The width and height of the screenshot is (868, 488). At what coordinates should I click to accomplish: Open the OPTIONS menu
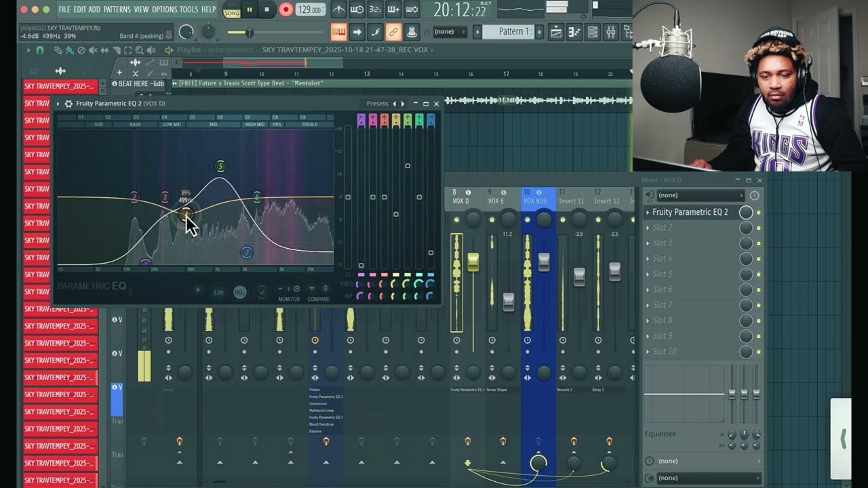(164, 9)
